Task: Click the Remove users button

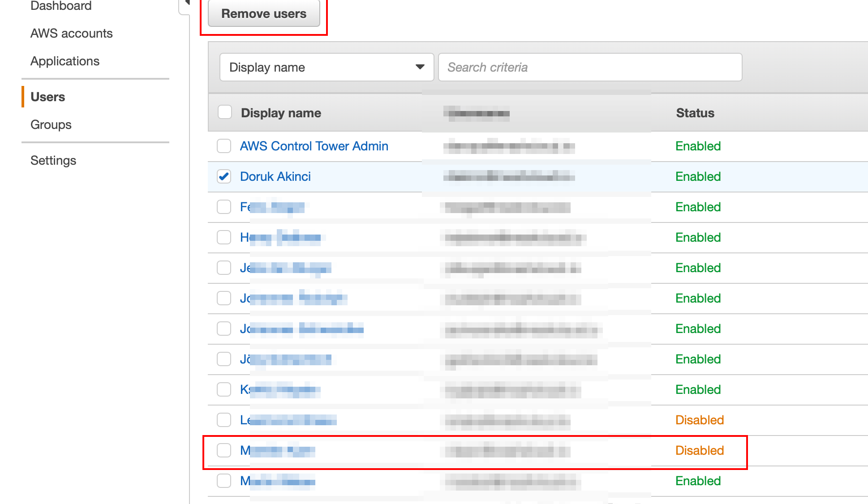Action: tap(264, 14)
